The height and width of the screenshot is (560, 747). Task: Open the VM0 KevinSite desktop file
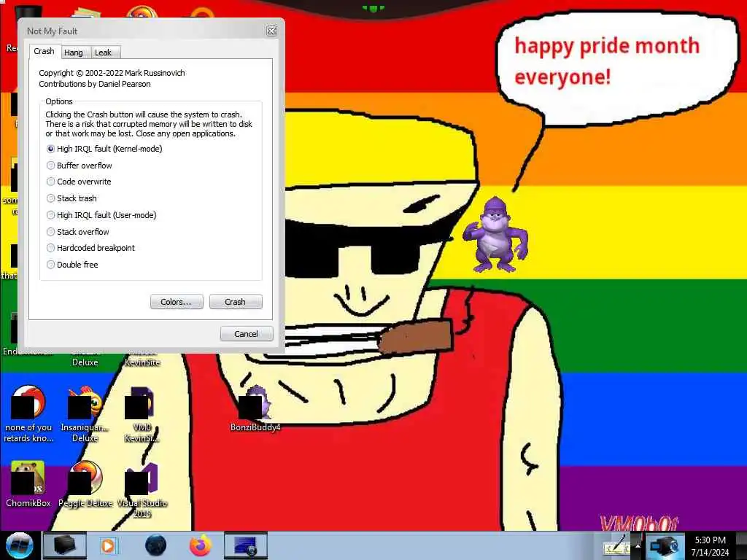click(142, 414)
